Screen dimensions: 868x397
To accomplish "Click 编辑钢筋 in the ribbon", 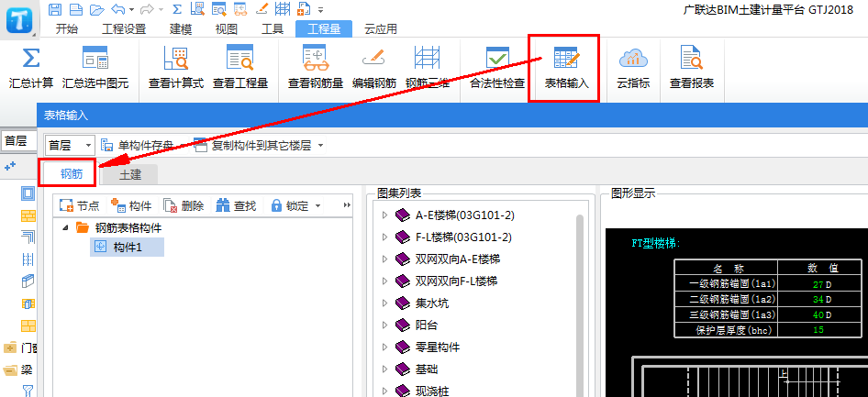I will [x=374, y=68].
